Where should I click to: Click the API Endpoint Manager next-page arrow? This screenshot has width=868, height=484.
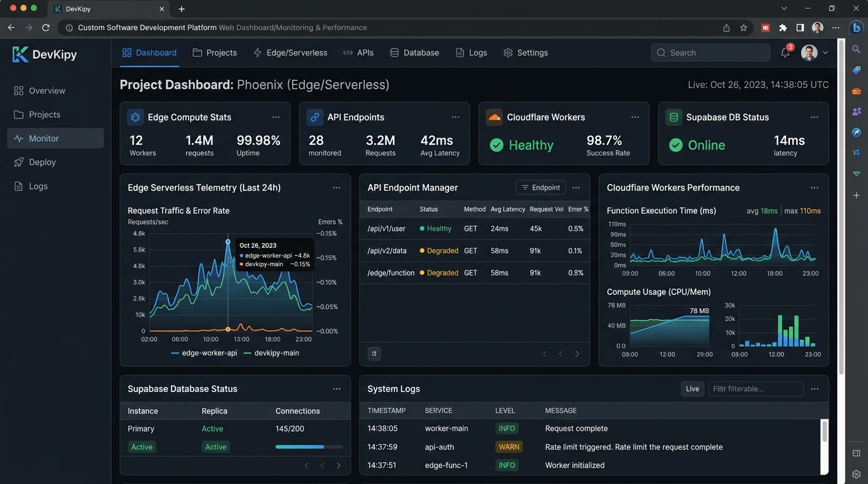point(577,354)
